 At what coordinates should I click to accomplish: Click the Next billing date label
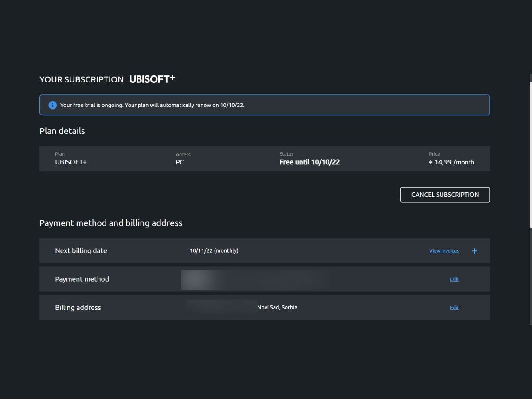[x=81, y=251]
